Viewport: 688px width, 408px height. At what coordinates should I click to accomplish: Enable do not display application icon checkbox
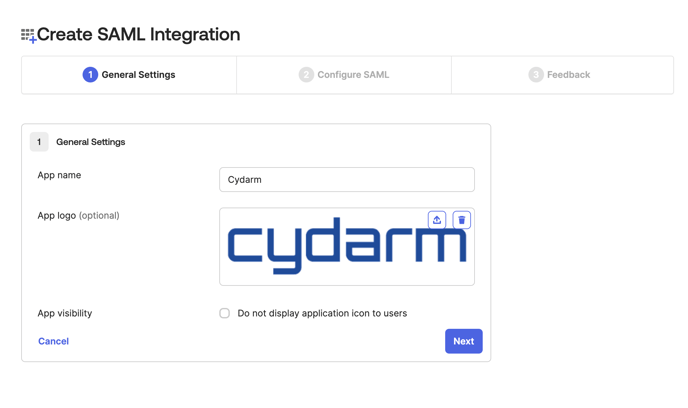tap(224, 313)
